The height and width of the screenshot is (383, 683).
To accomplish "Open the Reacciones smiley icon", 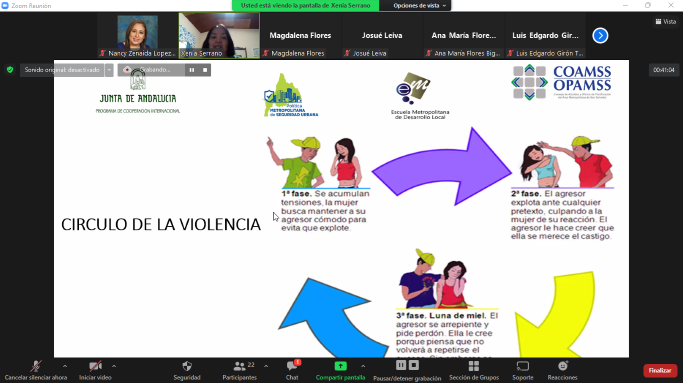I will tap(562, 366).
